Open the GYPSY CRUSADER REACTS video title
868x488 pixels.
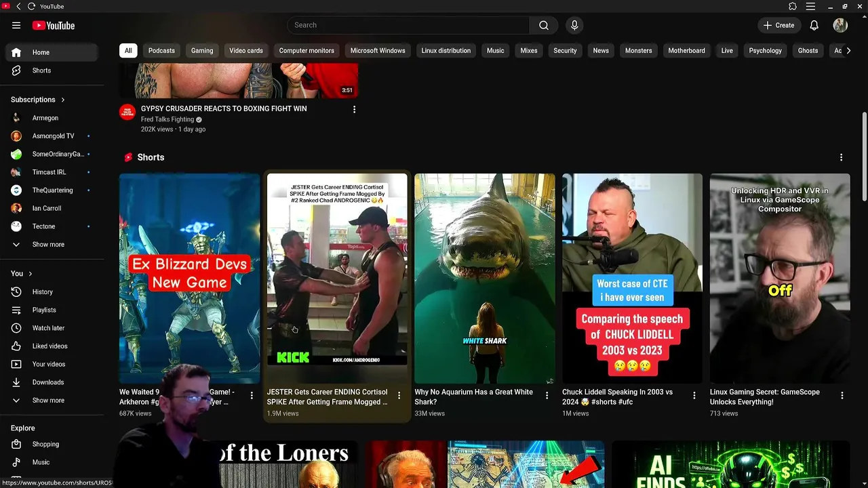[224, 108]
